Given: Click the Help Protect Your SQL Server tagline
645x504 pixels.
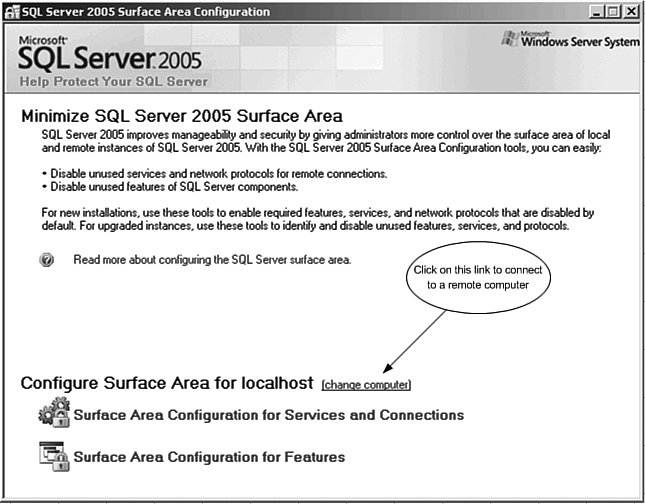Looking at the screenshot, I should point(114,81).
